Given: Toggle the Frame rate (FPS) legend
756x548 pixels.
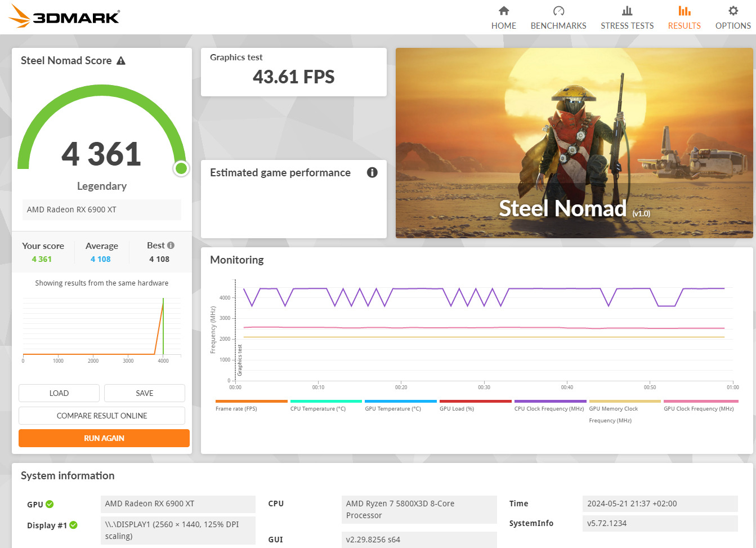Looking at the screenshot, I should point(251,406).
